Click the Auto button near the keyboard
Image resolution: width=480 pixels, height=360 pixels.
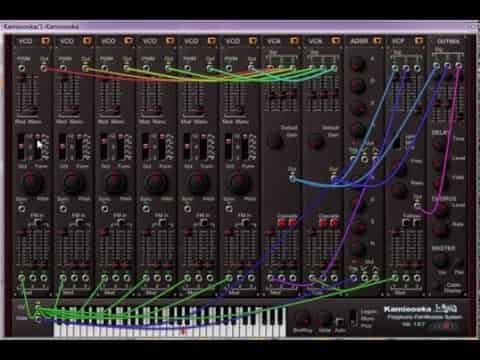(x=340, y=323)
